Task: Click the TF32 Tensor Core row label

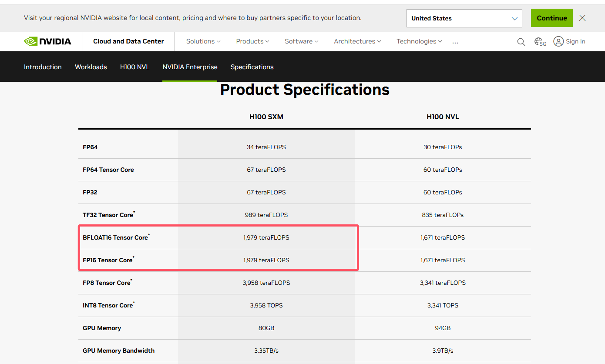Action: (108, 215)
